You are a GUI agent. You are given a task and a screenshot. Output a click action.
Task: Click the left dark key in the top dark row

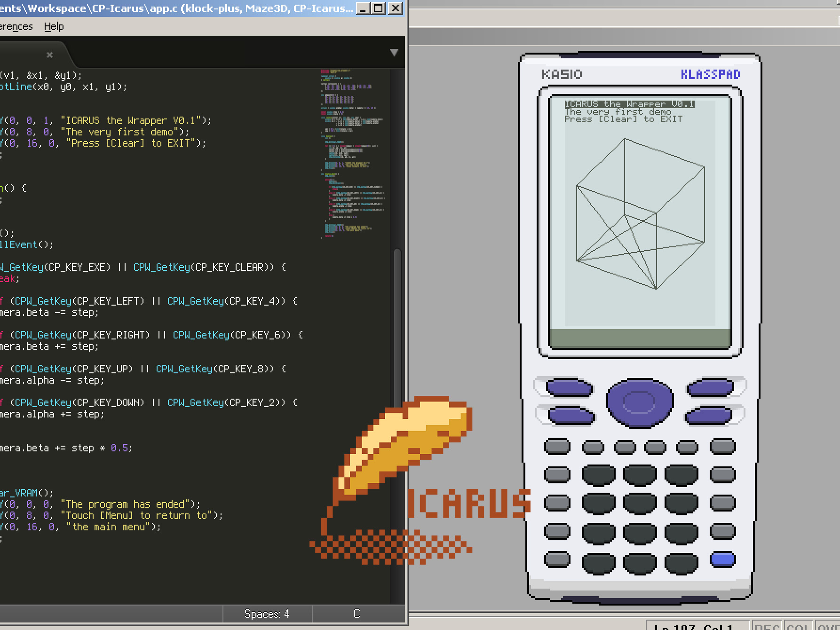coord(598,475)
